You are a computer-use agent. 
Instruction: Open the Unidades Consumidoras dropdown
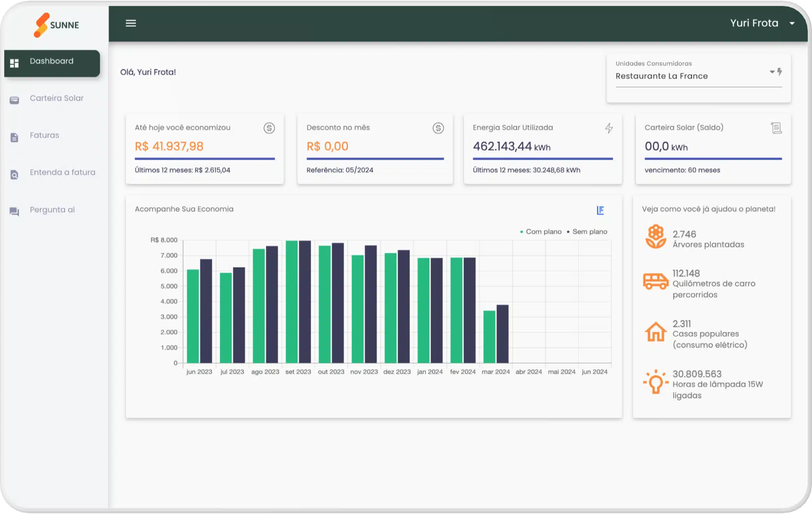point(699,76)
